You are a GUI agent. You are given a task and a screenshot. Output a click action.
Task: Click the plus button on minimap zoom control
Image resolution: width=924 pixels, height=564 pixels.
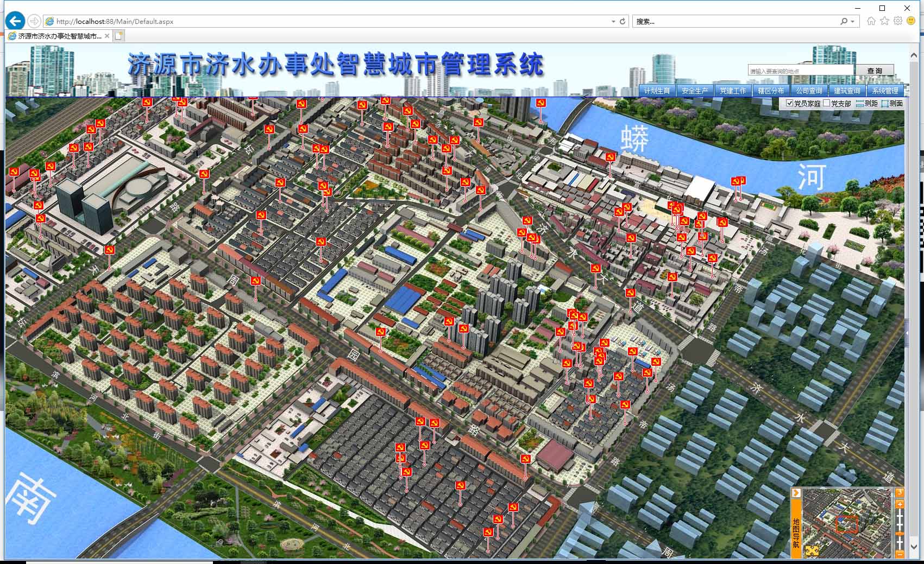click(900, 504)
